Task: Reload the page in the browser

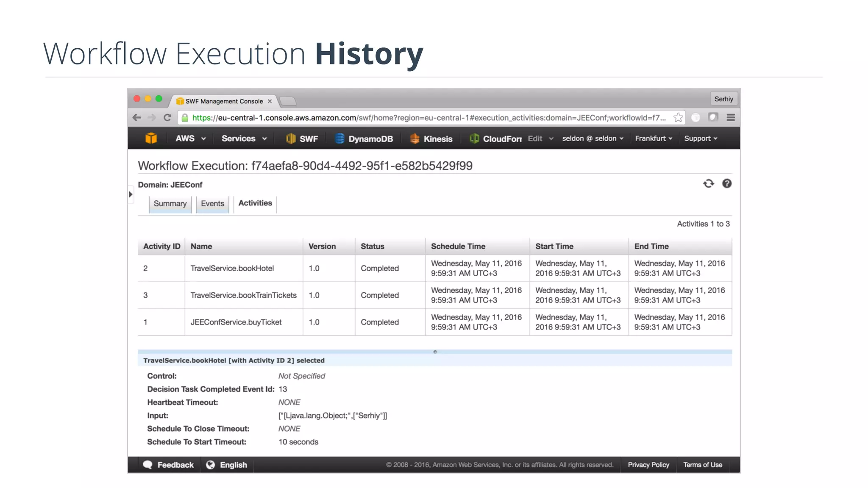Action: click(167, 118)
